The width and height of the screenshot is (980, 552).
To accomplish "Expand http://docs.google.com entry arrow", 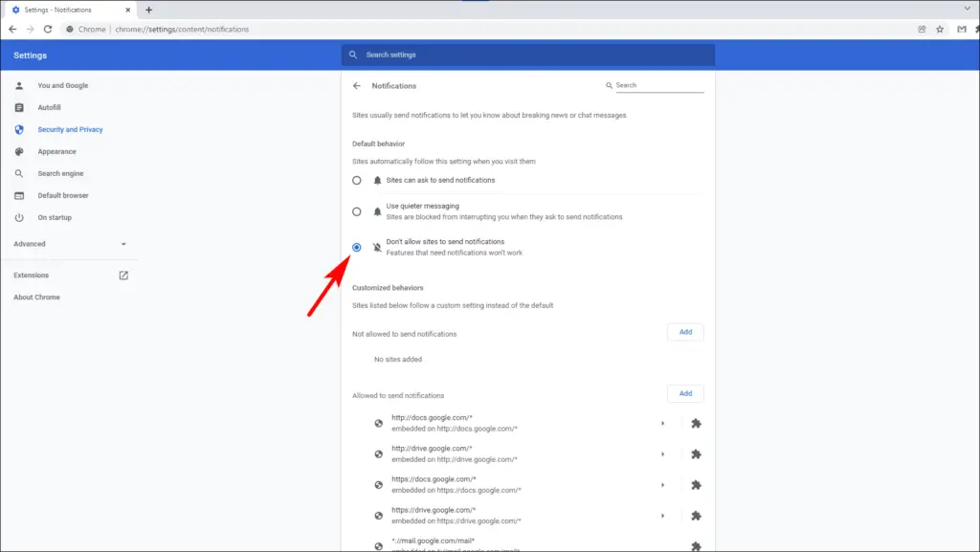I will pyautogui.click(x=662, y=424).
